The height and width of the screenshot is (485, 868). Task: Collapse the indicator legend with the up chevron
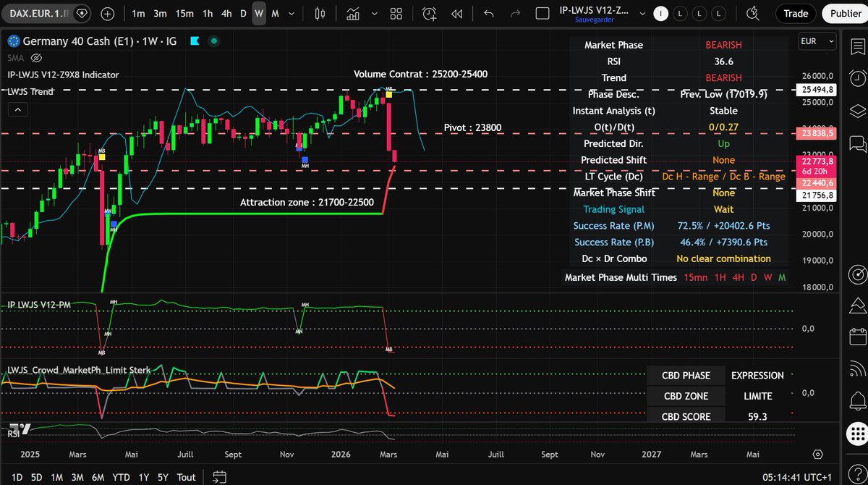tap(18, 109)
